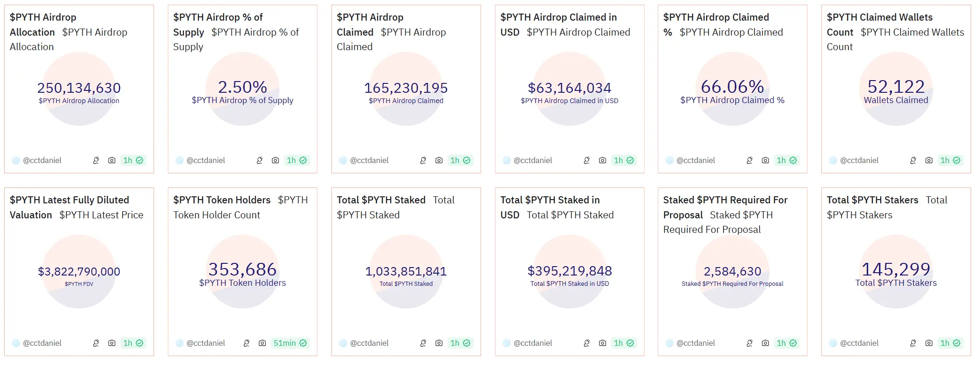The image size is (980, 365).
Task: Click the fork icon on $PYTH Airdrop Claimed % card
Action: point(749,160)
